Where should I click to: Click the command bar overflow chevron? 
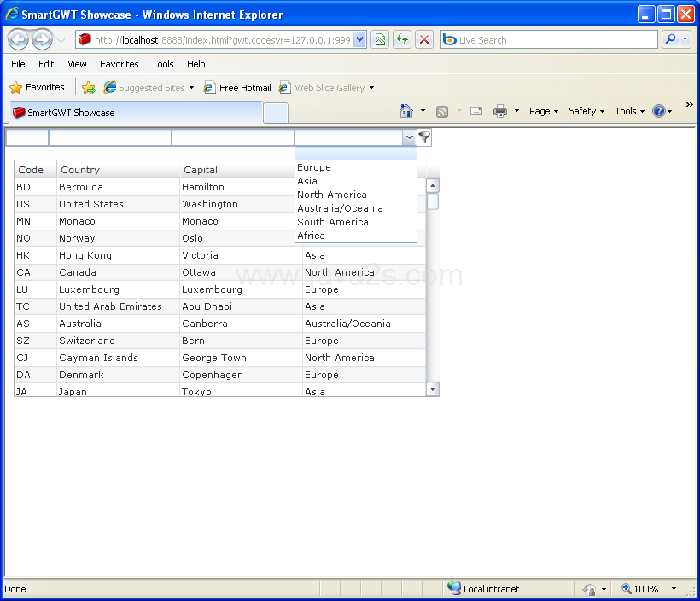(x=689, y=104)
